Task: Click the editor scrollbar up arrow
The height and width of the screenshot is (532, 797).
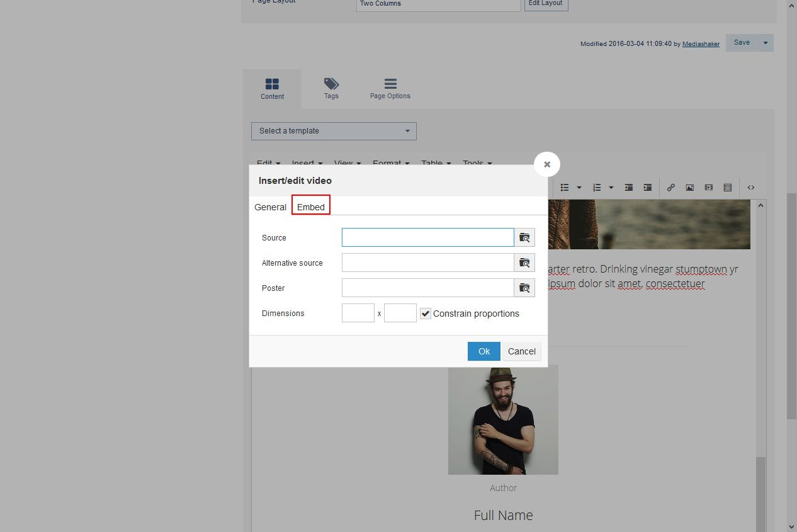Action: [x=761, y=205]
